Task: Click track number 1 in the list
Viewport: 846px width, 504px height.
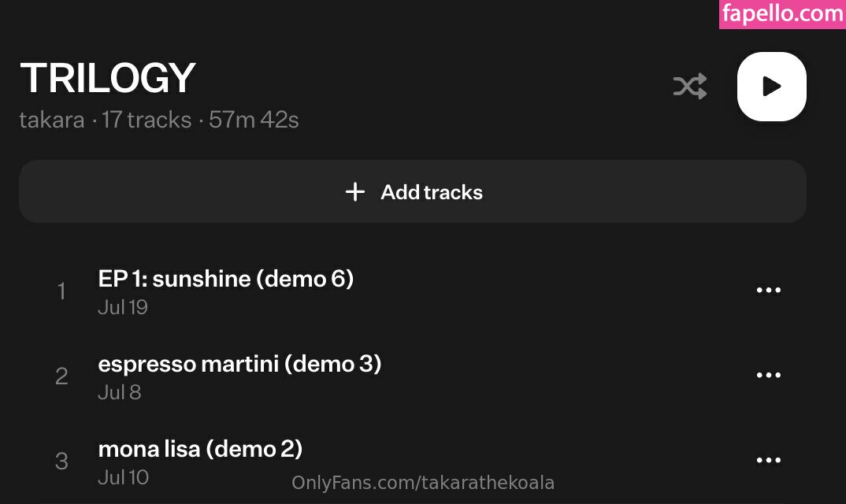Action: [x=61, y=291]
